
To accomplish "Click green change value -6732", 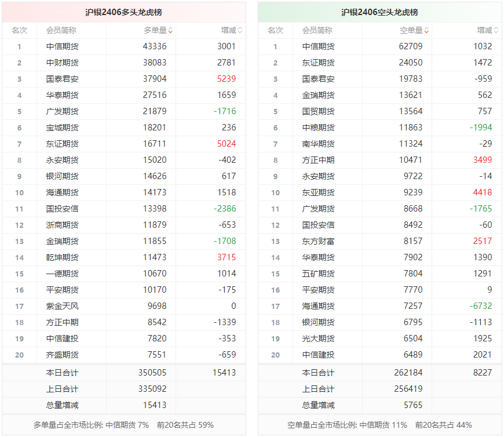I will click(x=481, y=306).
